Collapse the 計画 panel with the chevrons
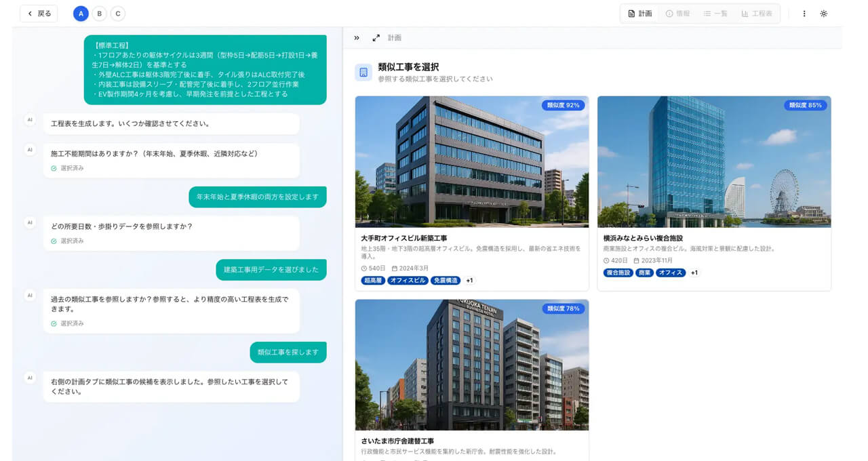This screenshot has width=868, height=461. (357, 37)
